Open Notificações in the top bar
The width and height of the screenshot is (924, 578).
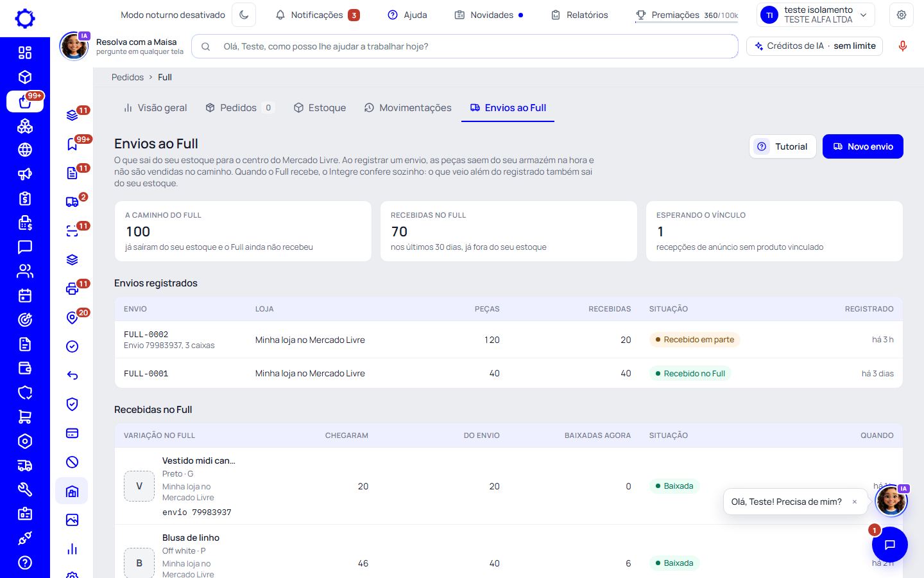coord(318,15)
